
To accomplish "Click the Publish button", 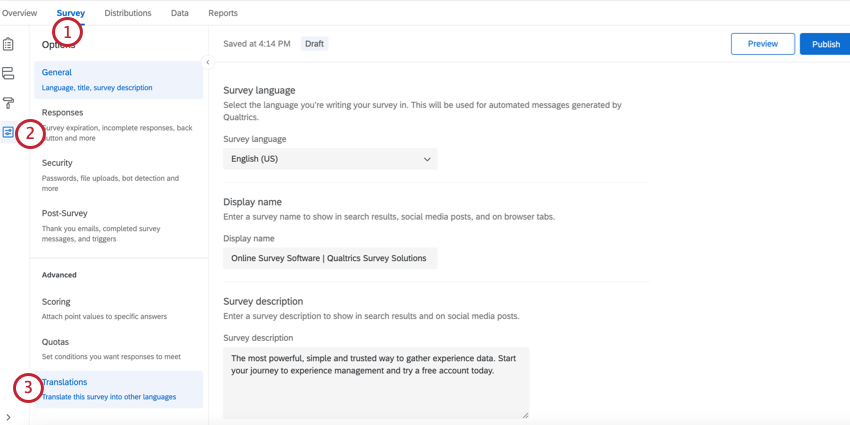I will (825, 44).
